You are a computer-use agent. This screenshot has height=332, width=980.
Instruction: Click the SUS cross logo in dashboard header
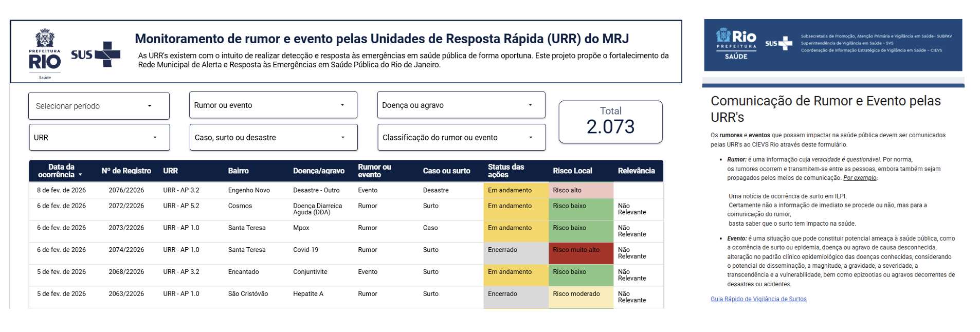pyautogui.click(x=96, y=54)
